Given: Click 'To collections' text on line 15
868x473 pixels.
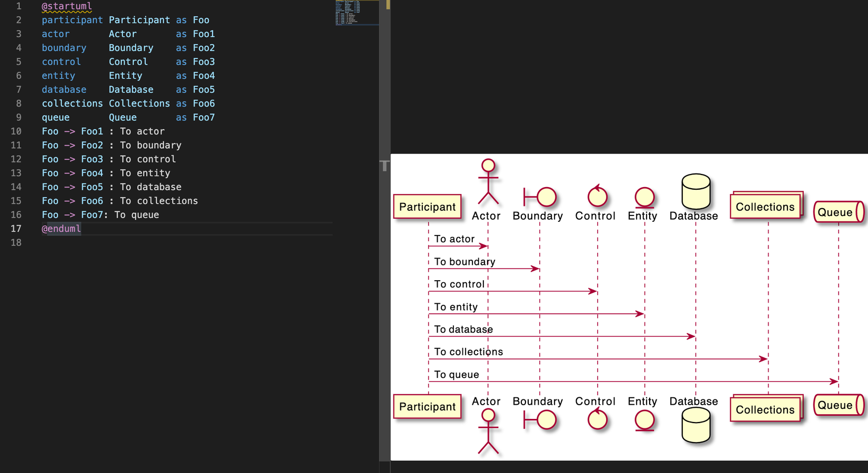Looking at the screenshot, I should [x=159, y=201].
